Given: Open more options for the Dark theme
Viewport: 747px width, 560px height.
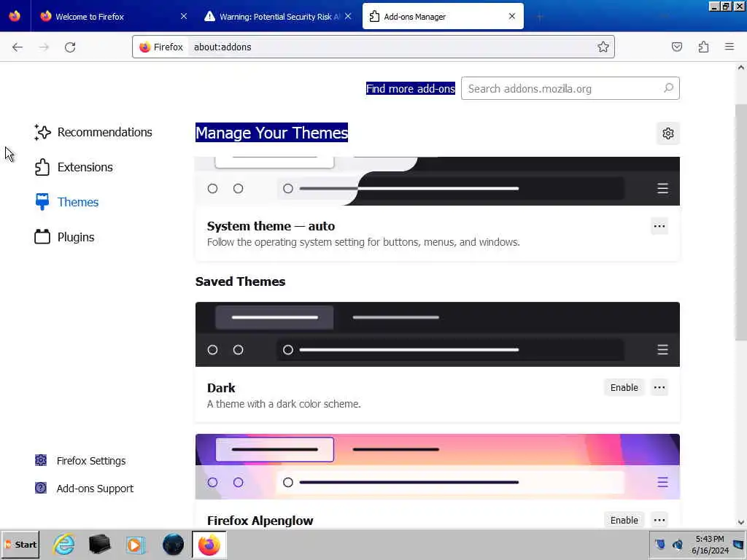Looking at the screenshot, I should 659,388.
